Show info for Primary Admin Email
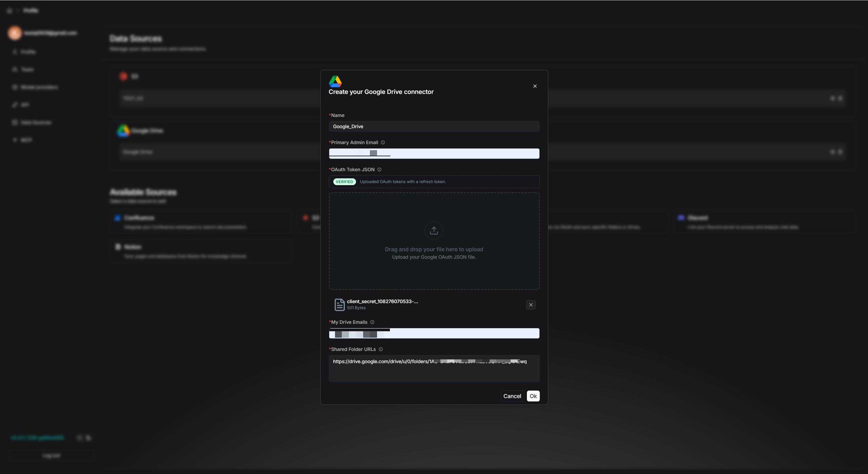The image size is (868, 474). [383, 142]
